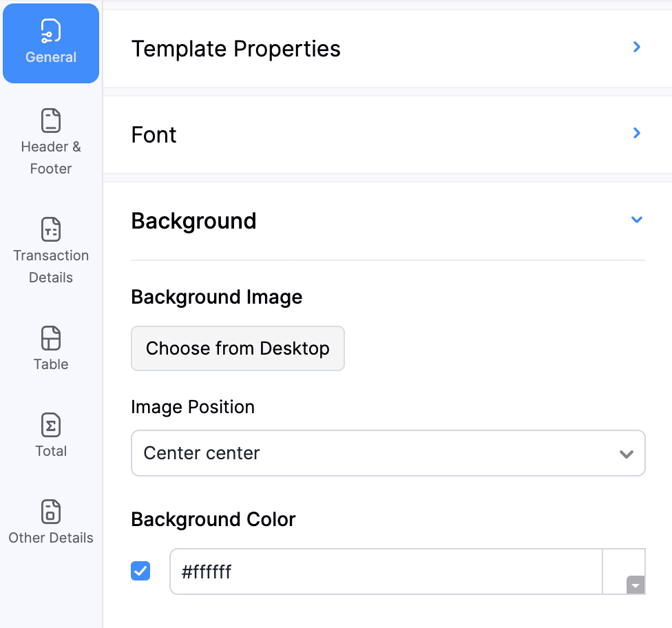Click the Background section heading text
This screenshot has width=672, height=628.
point(193,221)
